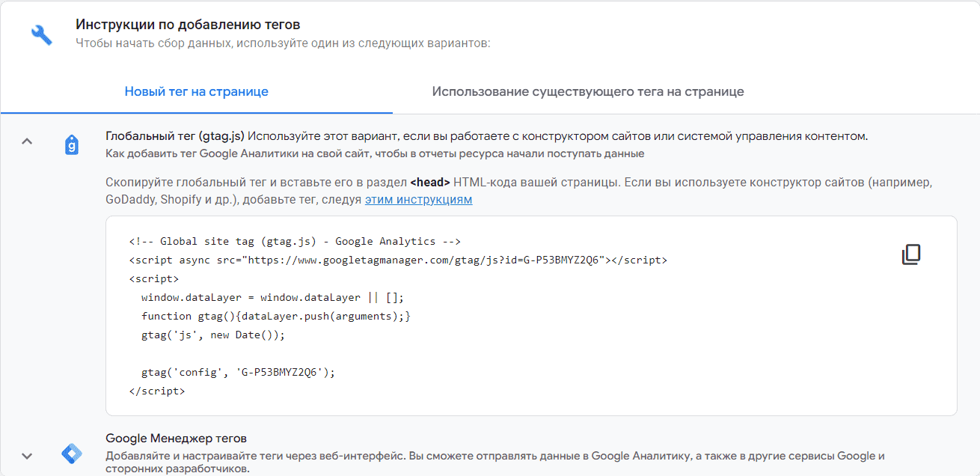Click the blue wrench icon

tap(41, 34)
